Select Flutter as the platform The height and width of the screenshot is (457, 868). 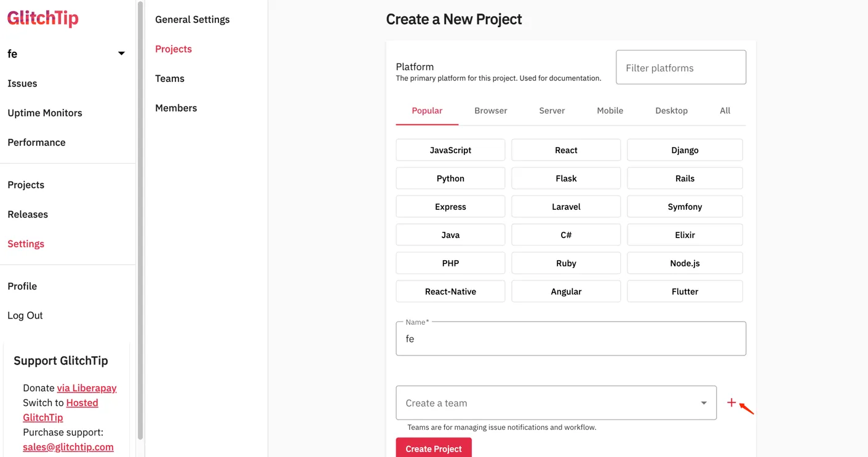click(685, 292)
